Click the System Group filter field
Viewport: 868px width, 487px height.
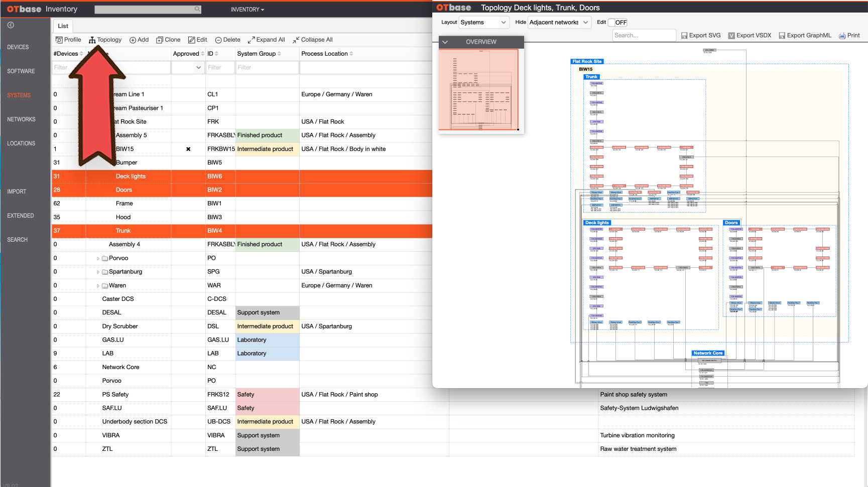(267, 67)
